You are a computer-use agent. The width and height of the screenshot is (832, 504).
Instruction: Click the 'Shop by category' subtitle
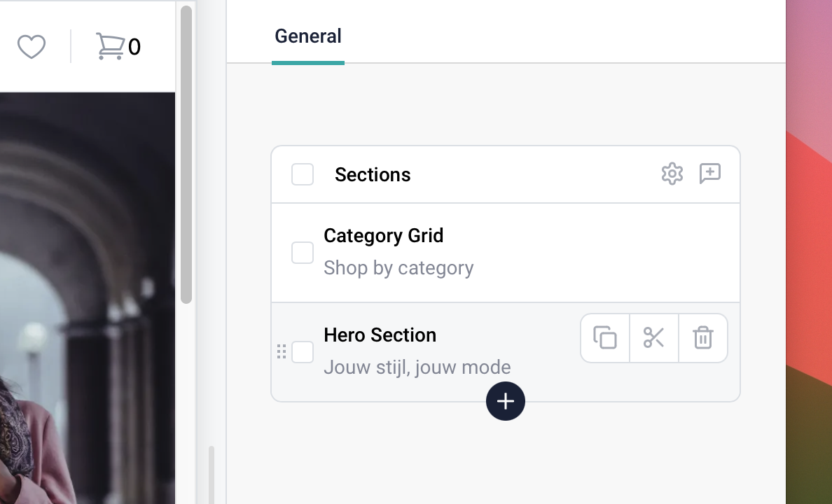(398, 268)
